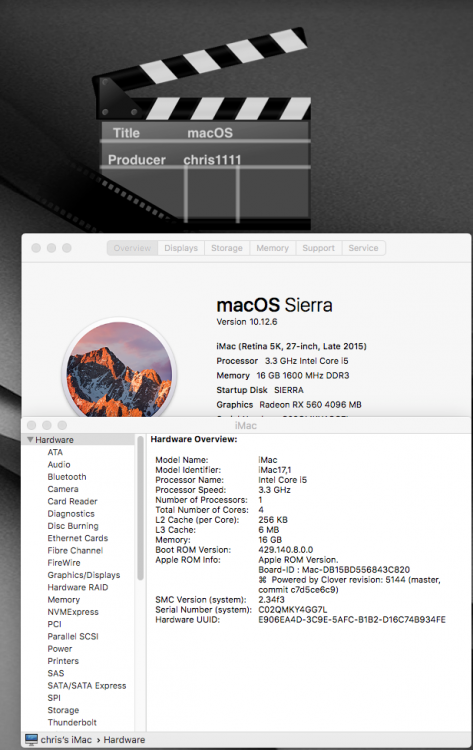Select Power in the sidebar

60,649
